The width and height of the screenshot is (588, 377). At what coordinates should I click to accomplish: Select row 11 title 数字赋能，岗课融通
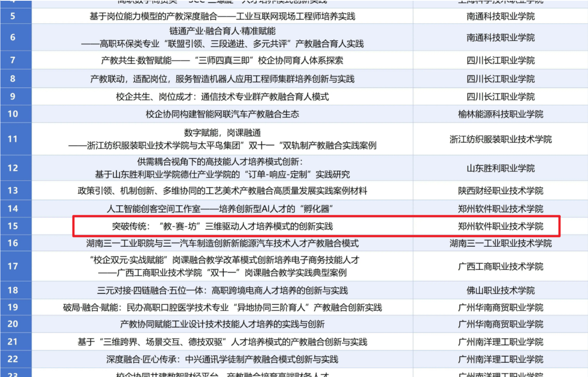(x=222, y=139)
